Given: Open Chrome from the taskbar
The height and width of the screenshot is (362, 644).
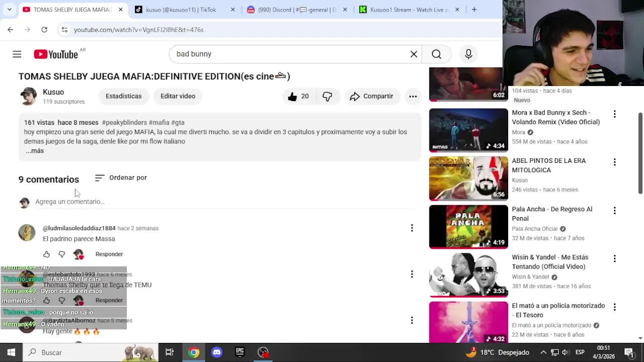Looking at the screenshot, I should (194, 352).
